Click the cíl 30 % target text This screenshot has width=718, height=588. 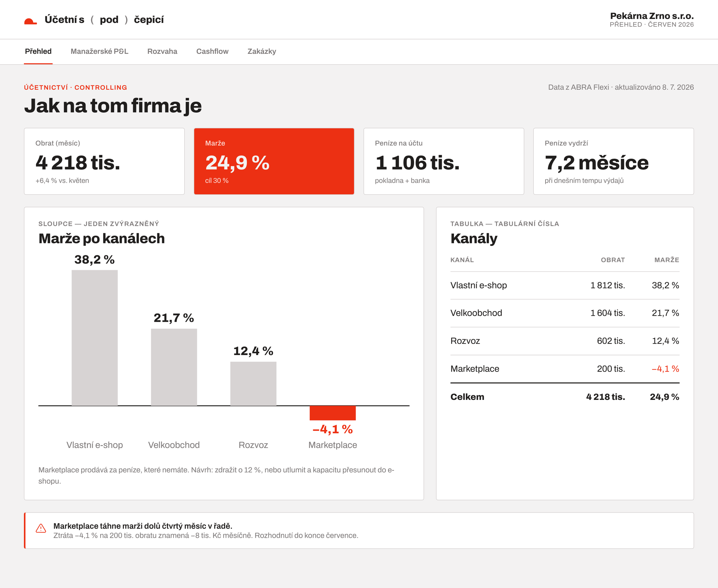(x=217, y=181)
